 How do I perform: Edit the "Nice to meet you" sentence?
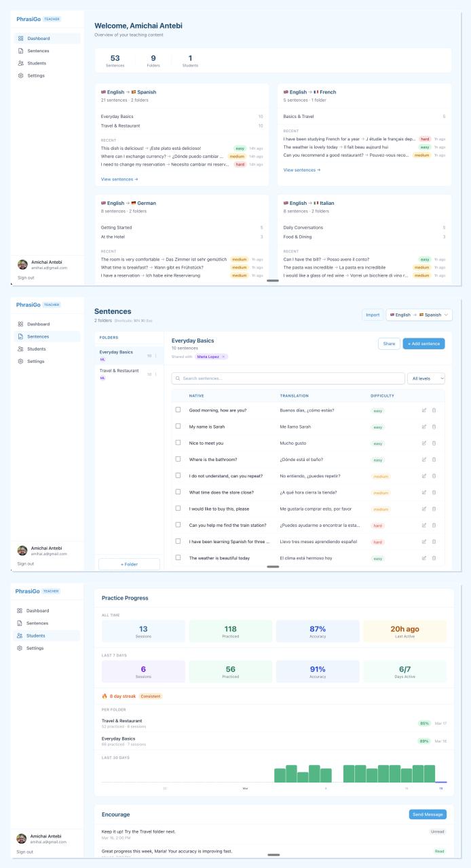pyautogui.click(x=424, y=443)
